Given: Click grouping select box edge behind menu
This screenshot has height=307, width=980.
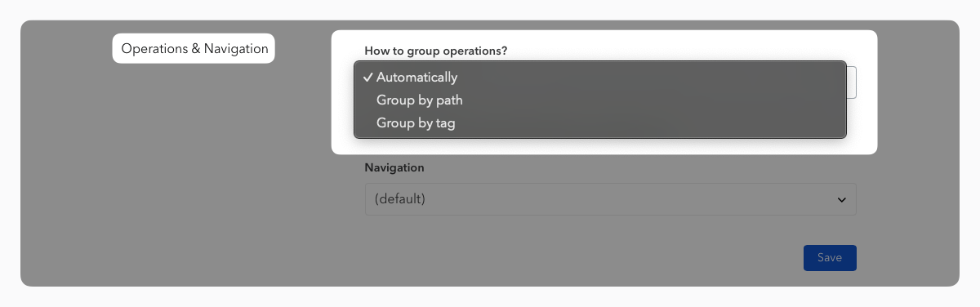Looking at the screenshot, I should [x=852, y=82].
